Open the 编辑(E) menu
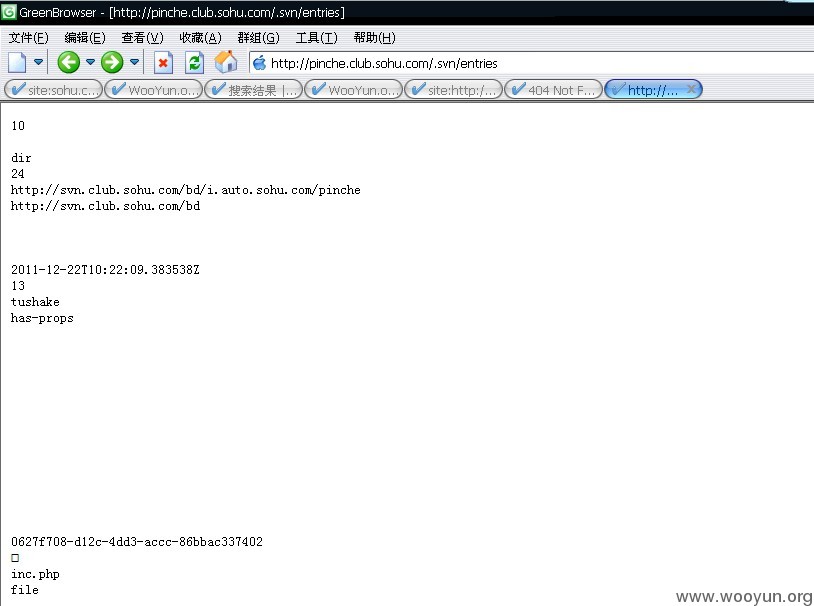This screenshot has height=606, width=814. (x=85, y=37)
